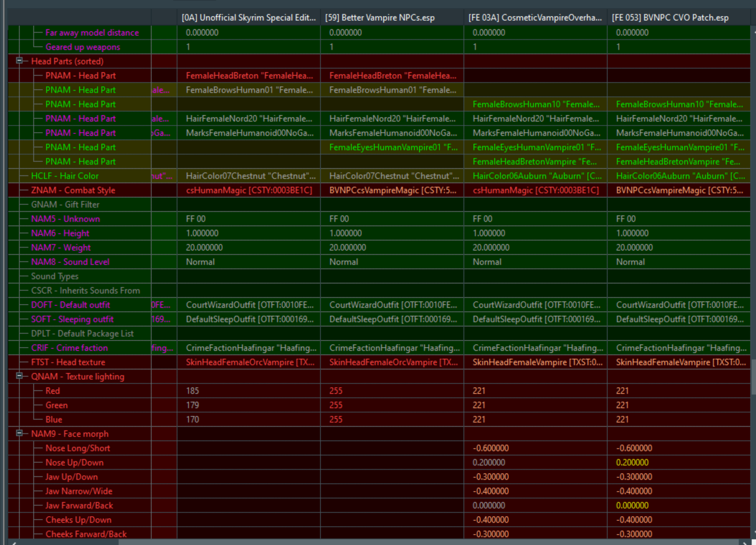Select the NAM8 - Sound Level row label

coord(70,262)
